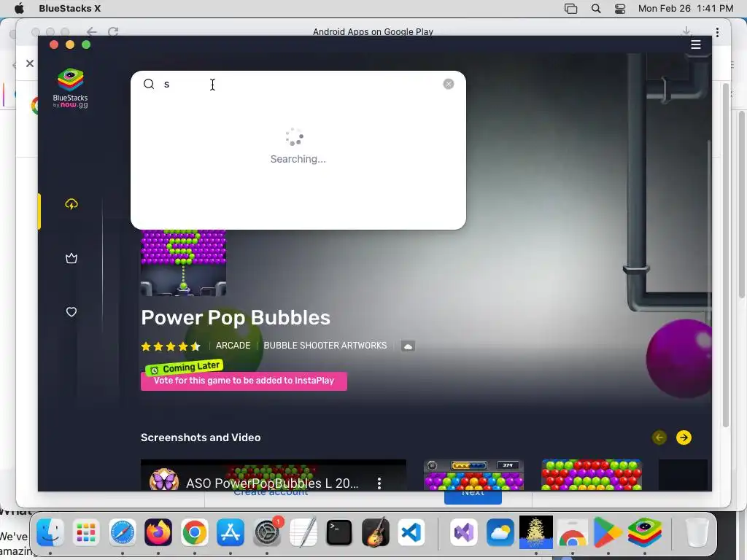
Task: Click the BlueStacks by now.gg logo
Action: (71, 88)
